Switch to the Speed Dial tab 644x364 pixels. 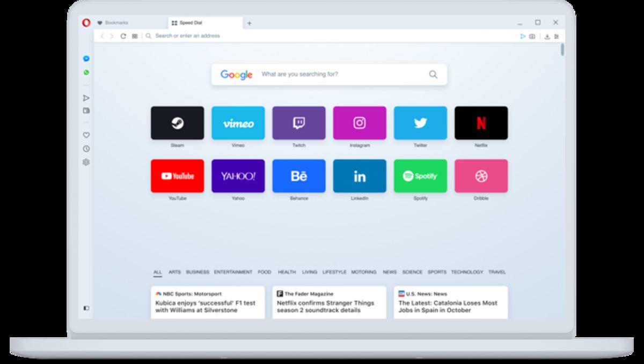tap(188, 23)
